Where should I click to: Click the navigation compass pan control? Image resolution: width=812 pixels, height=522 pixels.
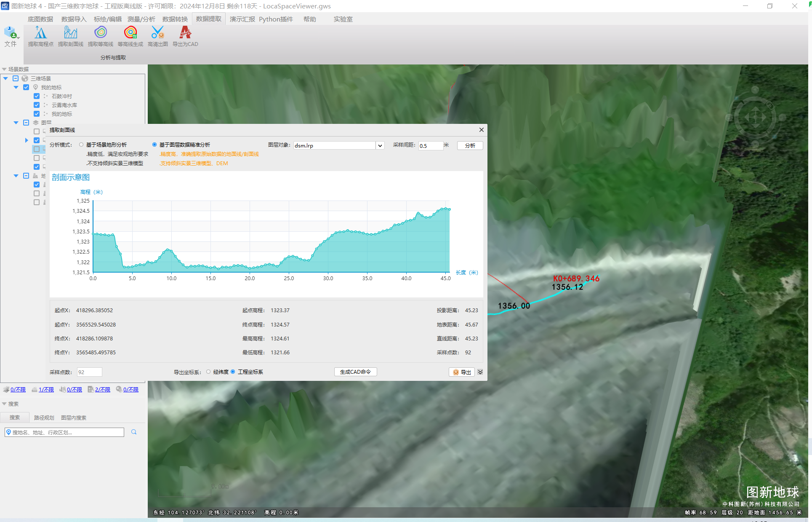pos(755,117)
